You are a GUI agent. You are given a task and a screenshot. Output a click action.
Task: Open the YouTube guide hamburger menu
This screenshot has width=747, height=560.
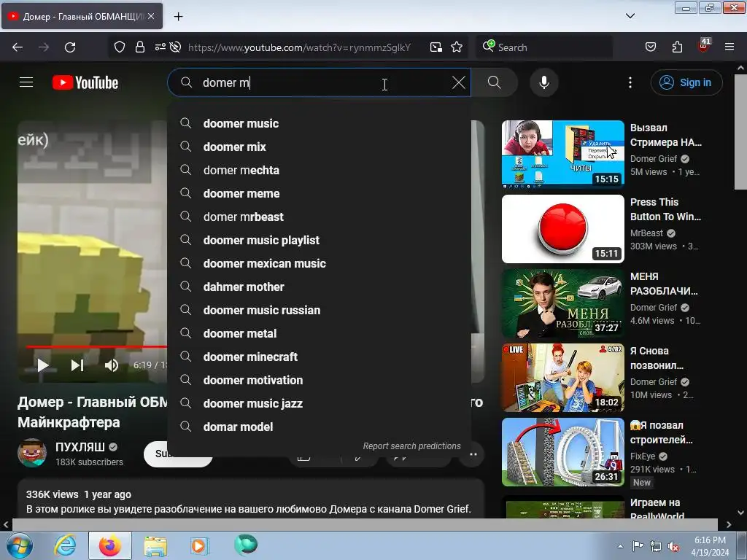pos(26,82)
